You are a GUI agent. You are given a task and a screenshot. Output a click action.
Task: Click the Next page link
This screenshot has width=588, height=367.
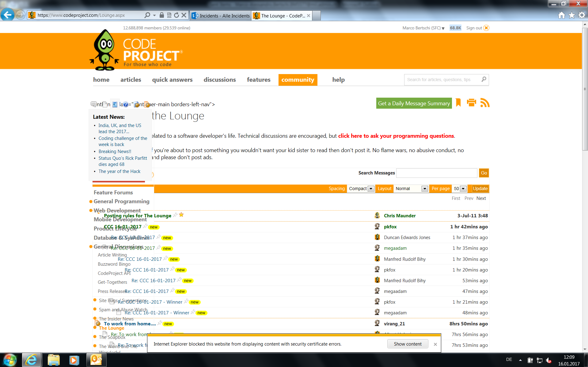(x=481, y=198)
